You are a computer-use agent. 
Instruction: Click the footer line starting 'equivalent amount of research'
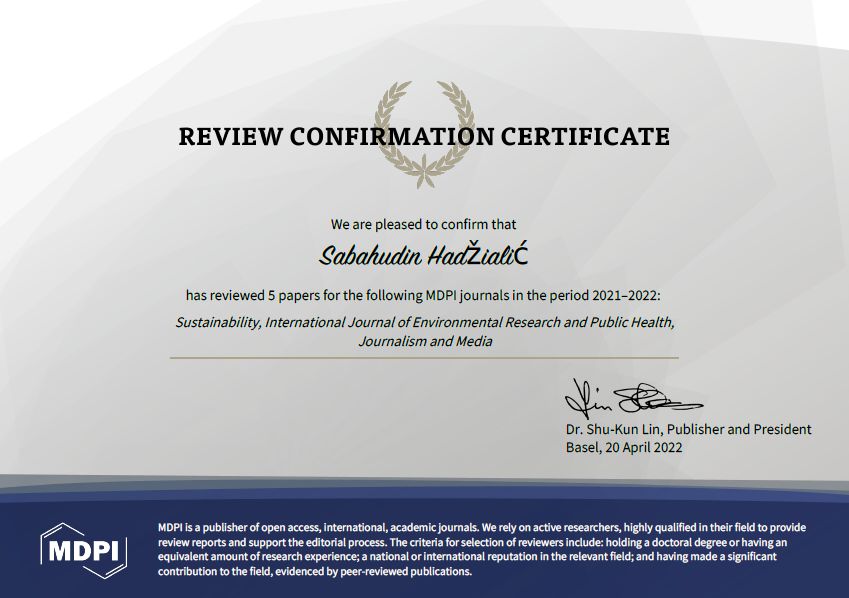[467, 557]
